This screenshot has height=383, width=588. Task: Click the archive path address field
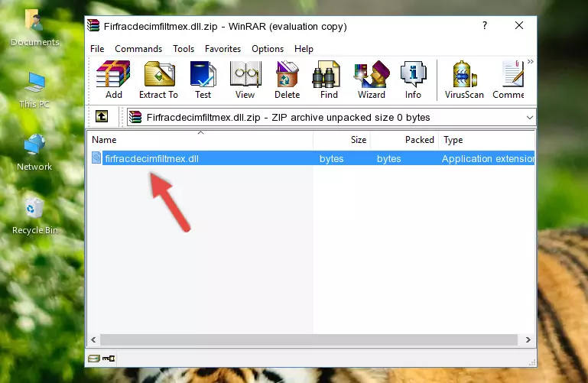[x=331, y=117]
